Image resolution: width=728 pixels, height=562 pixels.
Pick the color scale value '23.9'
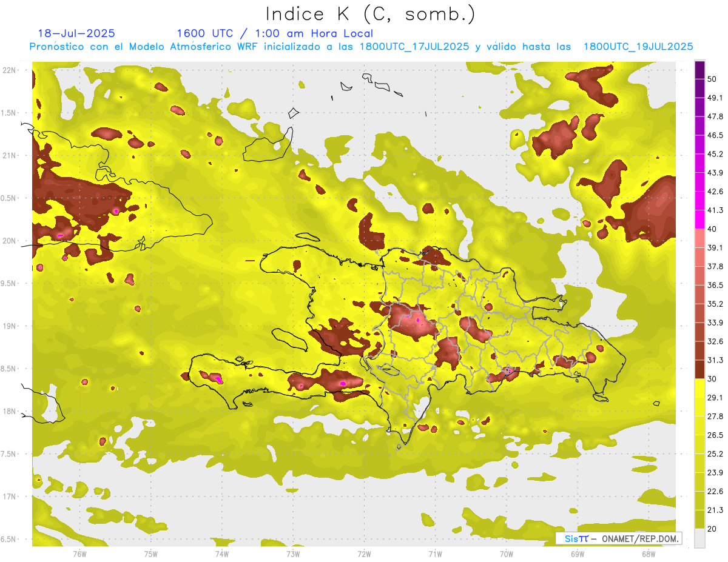(715, 473)
